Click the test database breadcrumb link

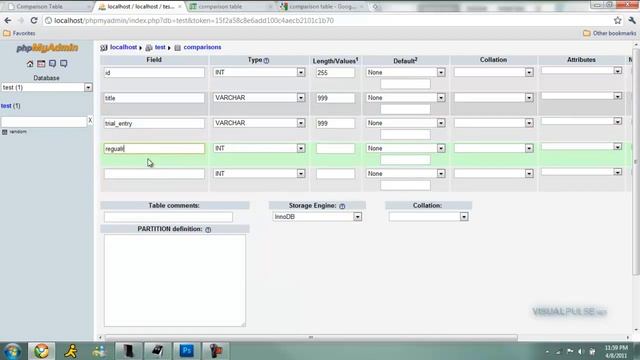coord(160,47)
